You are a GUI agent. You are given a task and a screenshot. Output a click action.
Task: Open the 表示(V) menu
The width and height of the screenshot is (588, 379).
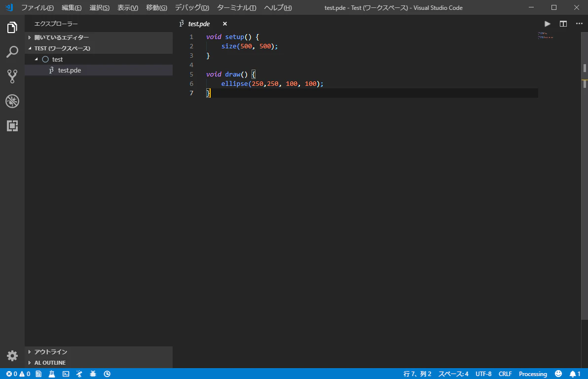pos(128,7)
